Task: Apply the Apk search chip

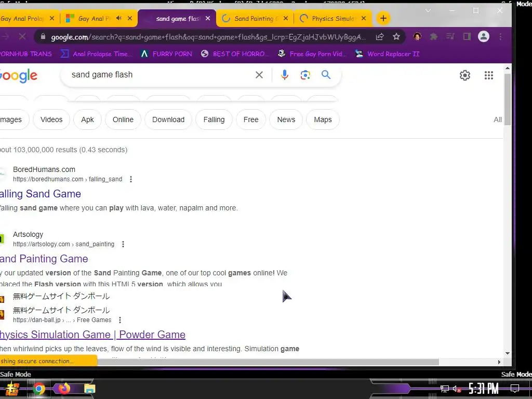Action: (x=87, y=119)
